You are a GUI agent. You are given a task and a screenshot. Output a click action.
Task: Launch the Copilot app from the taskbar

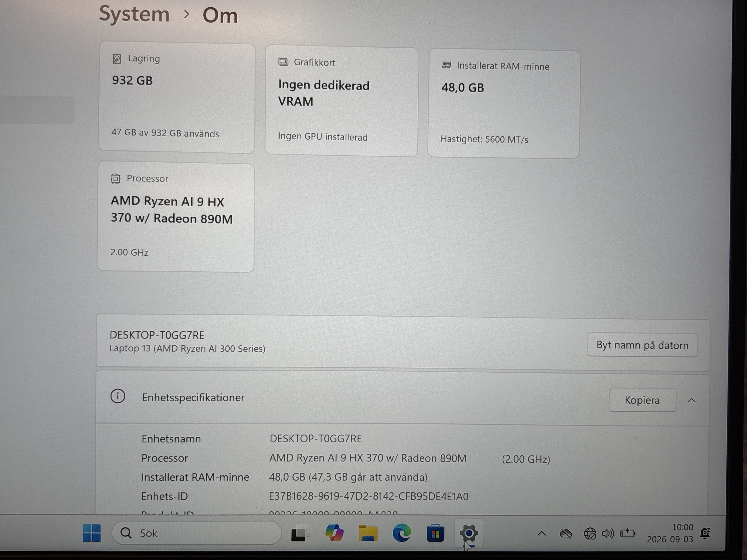coord(334,533)
